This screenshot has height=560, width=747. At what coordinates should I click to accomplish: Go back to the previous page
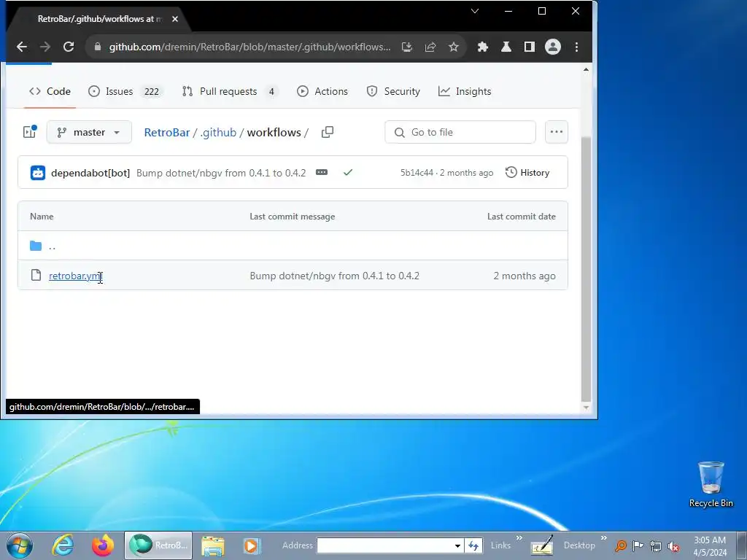pos(21,47)
